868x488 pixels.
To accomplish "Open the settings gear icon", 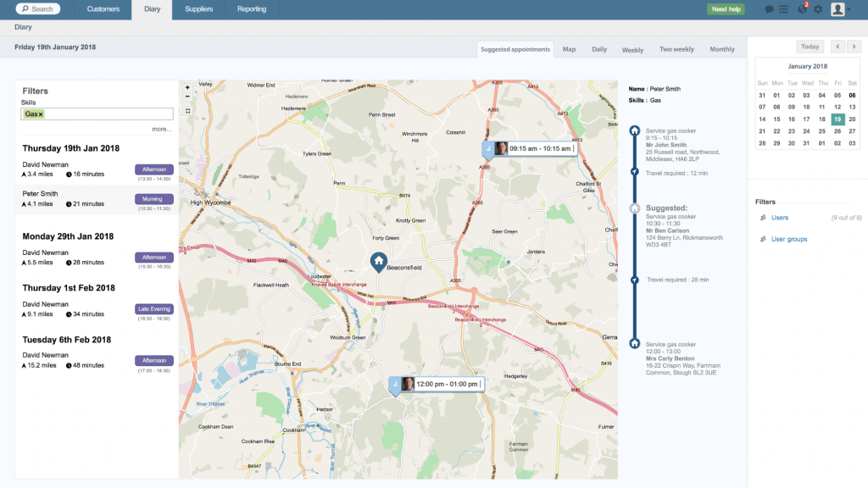I will (x=818, y=9).
